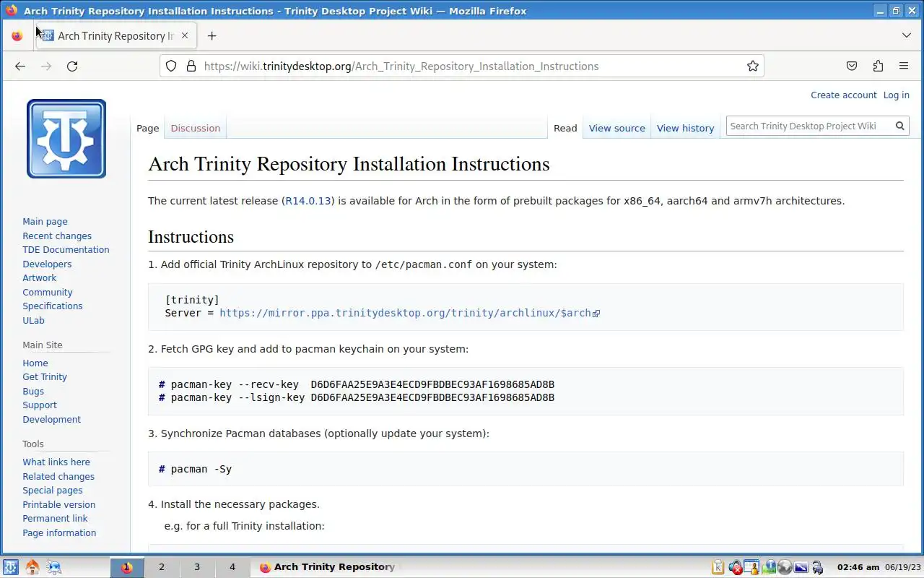Screen dimensions: 924x578
Task: Open the TDE menu in taskbar
Action: pos(11,567)
